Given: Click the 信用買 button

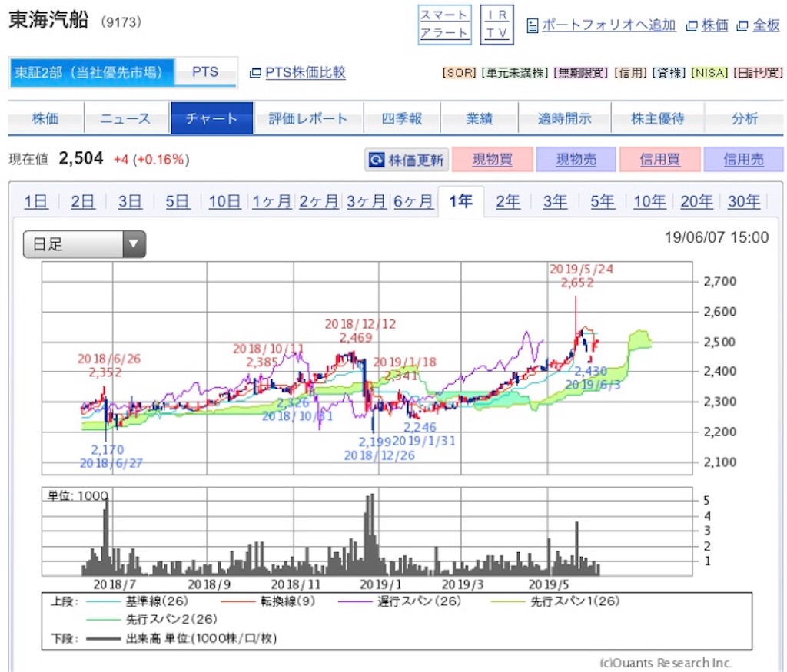Looking at the screenshot, I should 660,160.
